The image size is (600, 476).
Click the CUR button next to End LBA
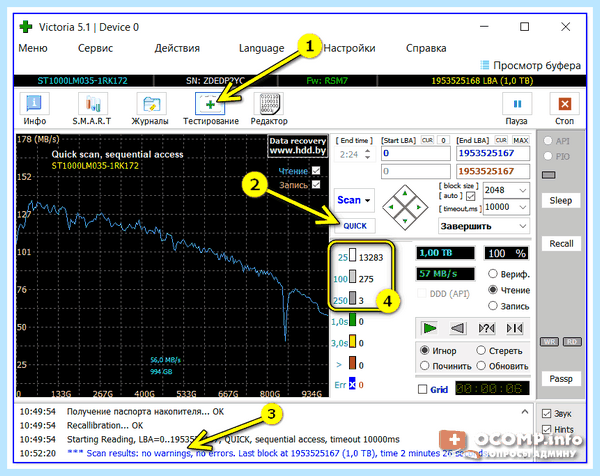(x=501, y=140)
